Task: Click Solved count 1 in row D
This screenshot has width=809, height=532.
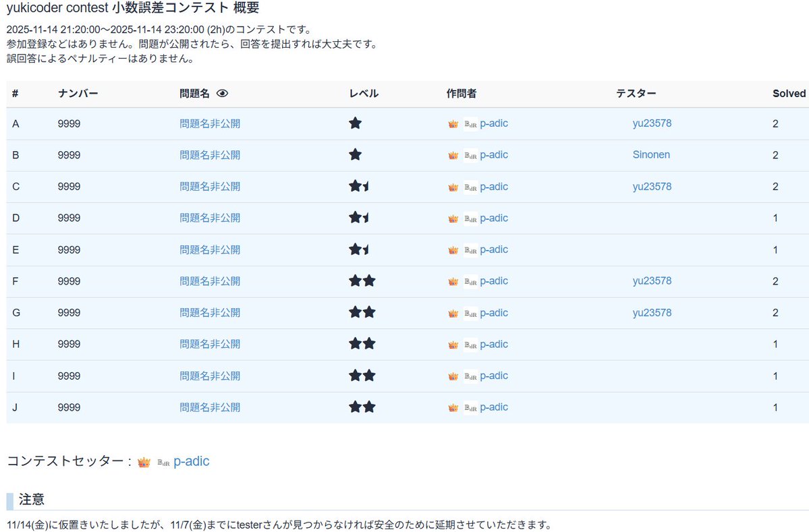Action: pyautogui.click(x=775, y=218)
